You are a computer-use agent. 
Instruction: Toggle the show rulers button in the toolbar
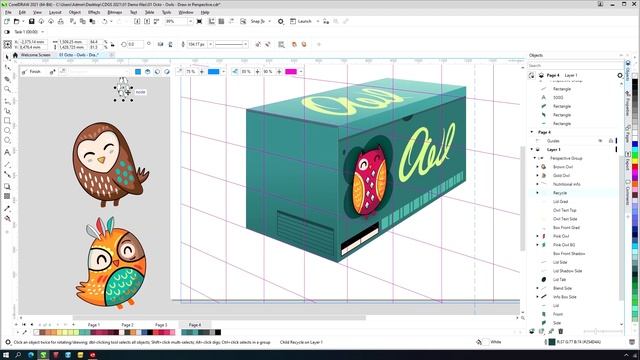point(211,21)
